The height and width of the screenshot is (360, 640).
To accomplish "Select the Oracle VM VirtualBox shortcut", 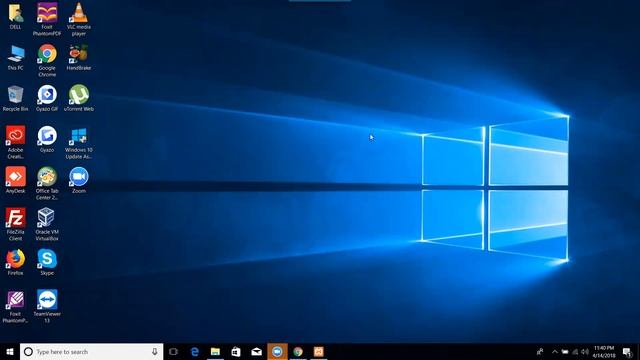I will [47, 224].
